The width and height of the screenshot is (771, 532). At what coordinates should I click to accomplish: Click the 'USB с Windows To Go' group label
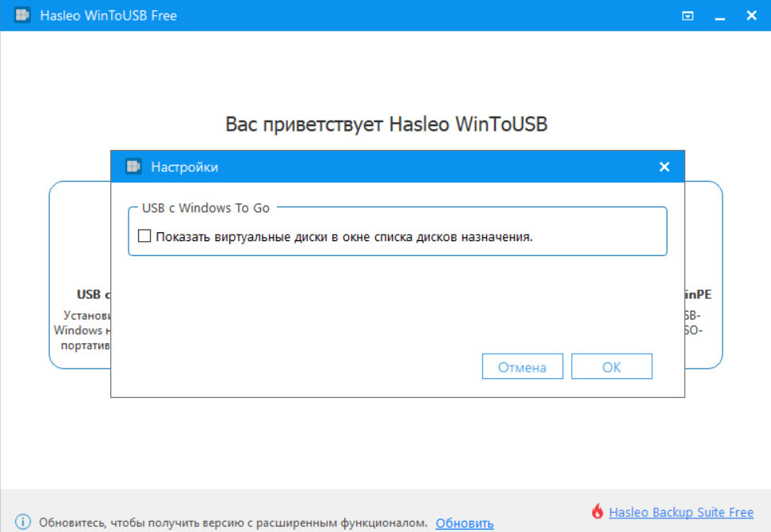click(x=205, y=208)
